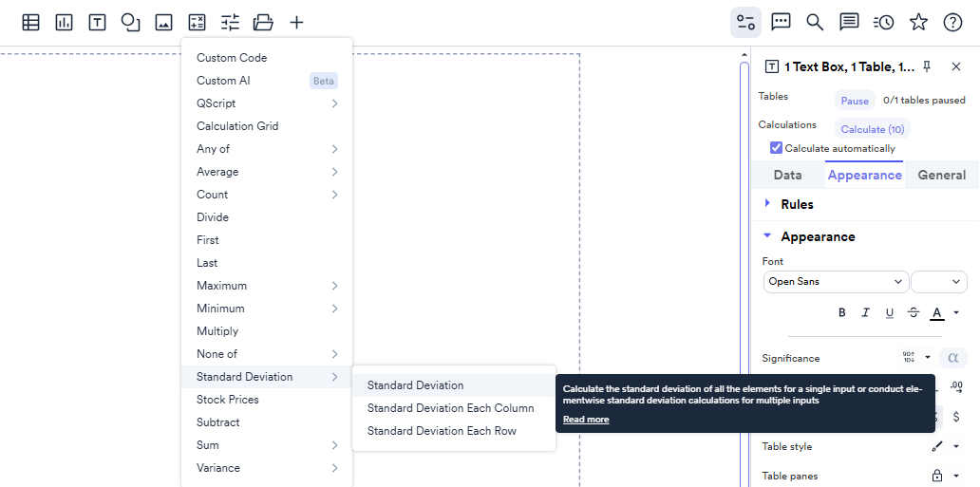This screenshot has height=487, width=980.
Task: Click the plus Add icon
Action: coord(296,23)
